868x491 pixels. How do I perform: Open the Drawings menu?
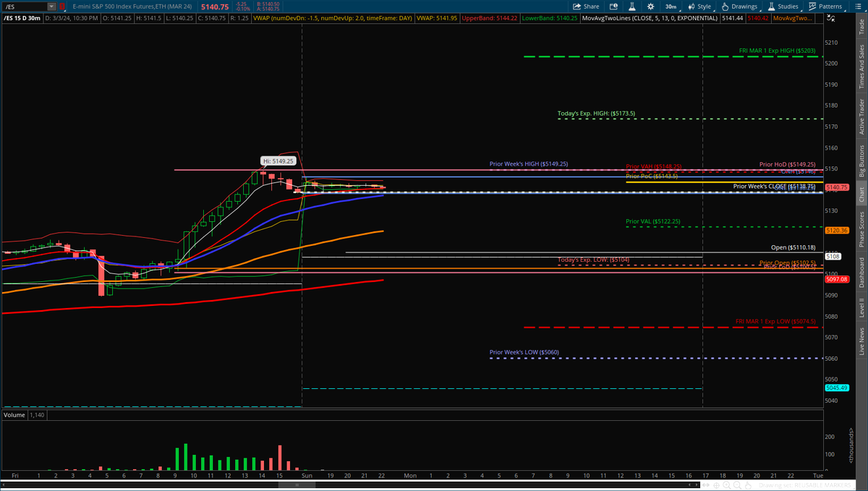741,7
